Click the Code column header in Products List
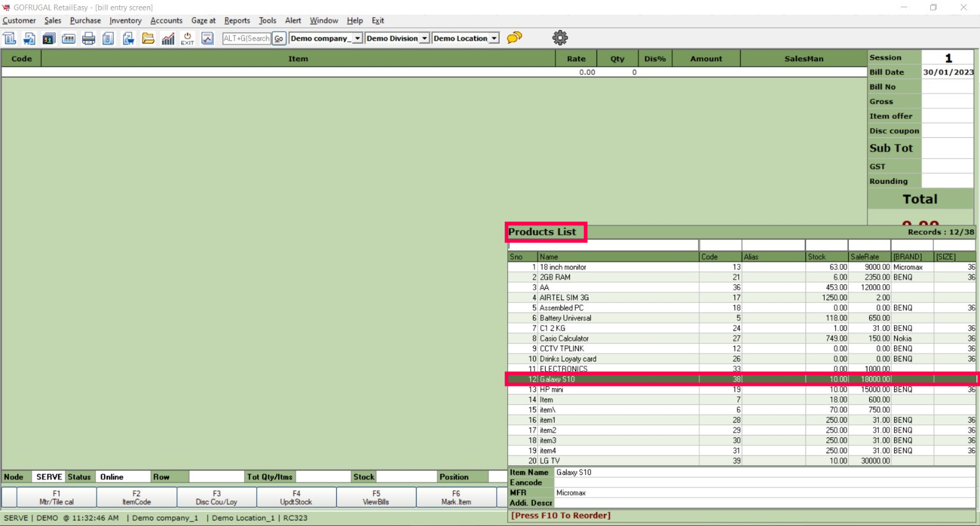 point(720,257)
